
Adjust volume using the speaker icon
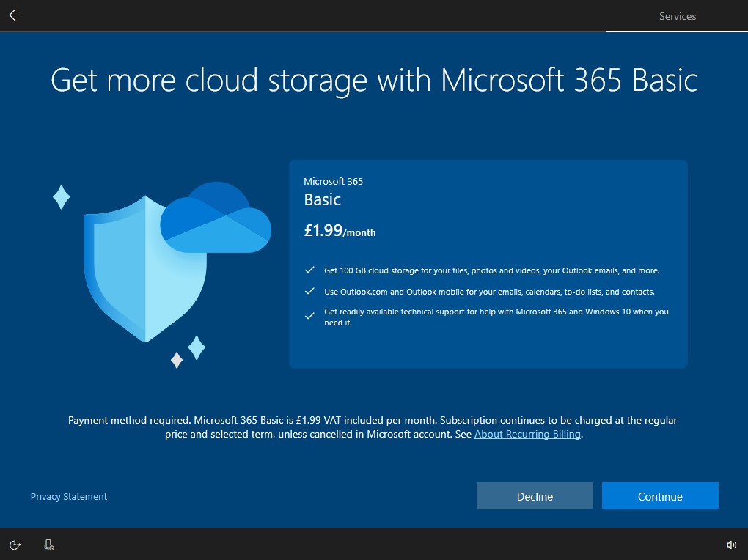731,545
